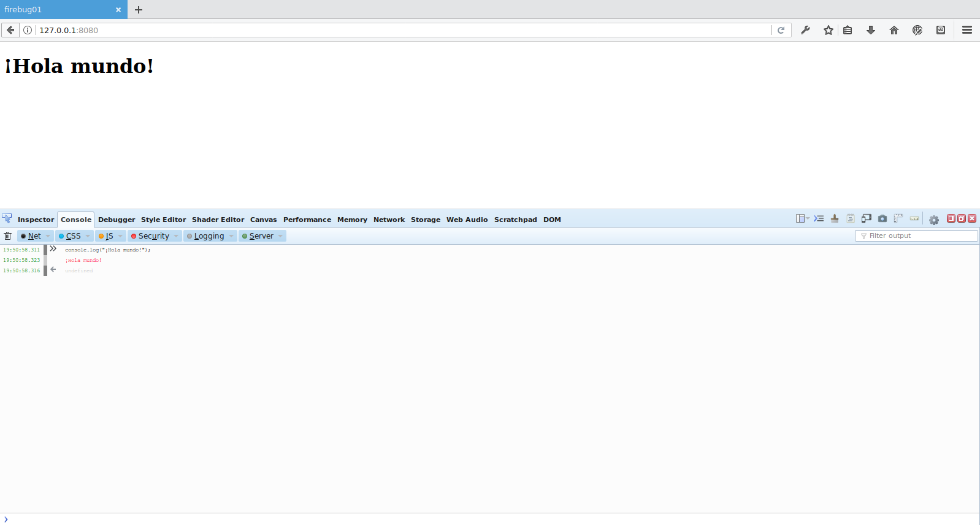Switch to the Performance tab
Image resolution: width=980 pixels, height=525 pixels.
tap(307, 220)
